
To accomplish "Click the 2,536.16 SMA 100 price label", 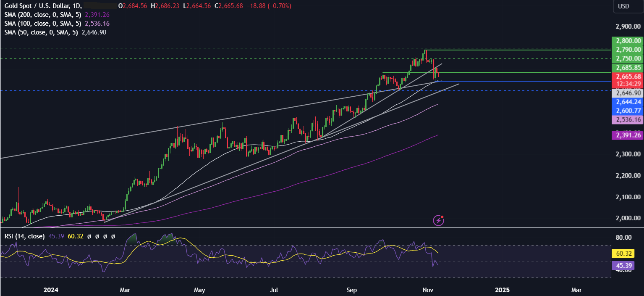I will pyautogui.click(x=628, y=120).
